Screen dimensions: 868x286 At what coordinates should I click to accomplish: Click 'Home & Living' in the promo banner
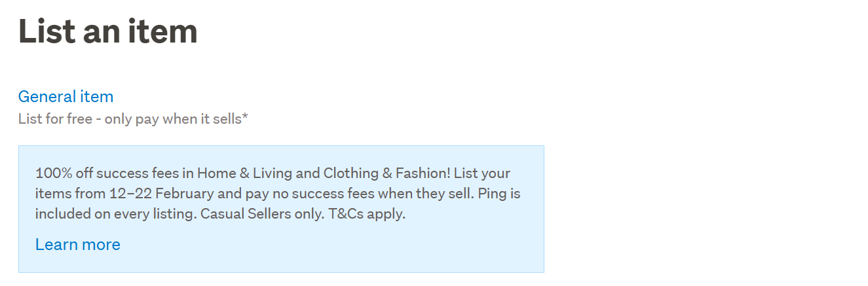(x=239, y=174)
